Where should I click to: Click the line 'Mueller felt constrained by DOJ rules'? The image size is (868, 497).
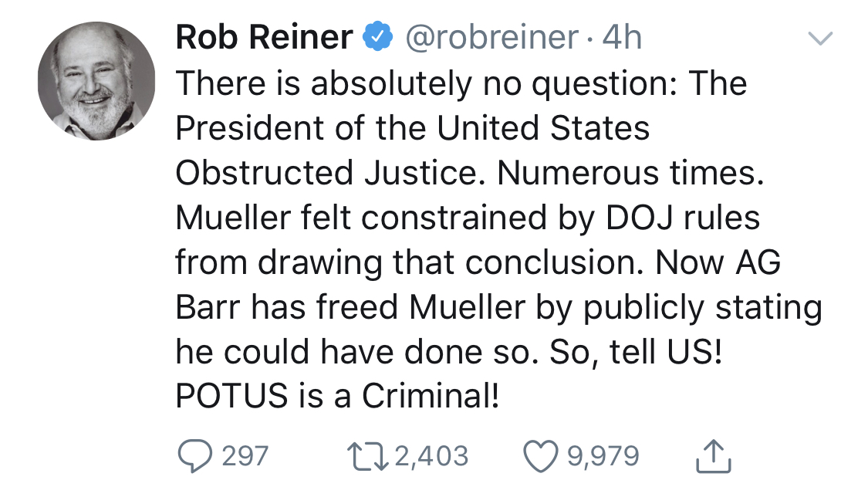click(468, 218)
